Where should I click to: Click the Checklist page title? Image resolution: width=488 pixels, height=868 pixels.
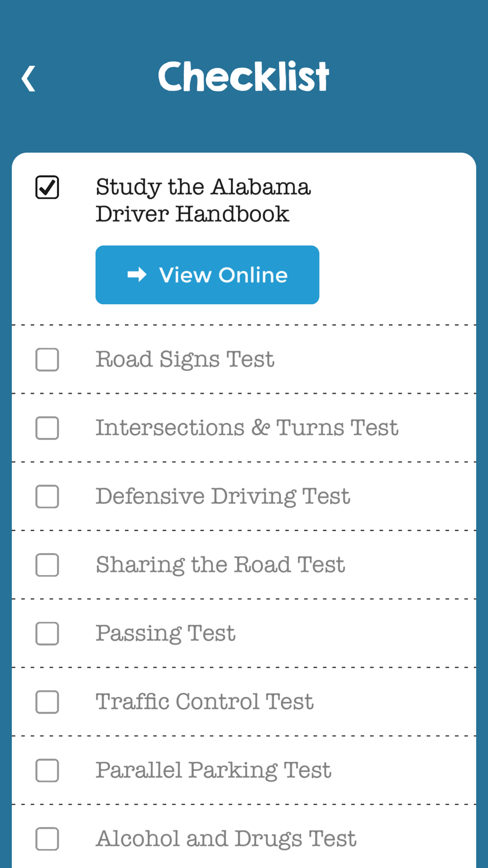(244, 77)
